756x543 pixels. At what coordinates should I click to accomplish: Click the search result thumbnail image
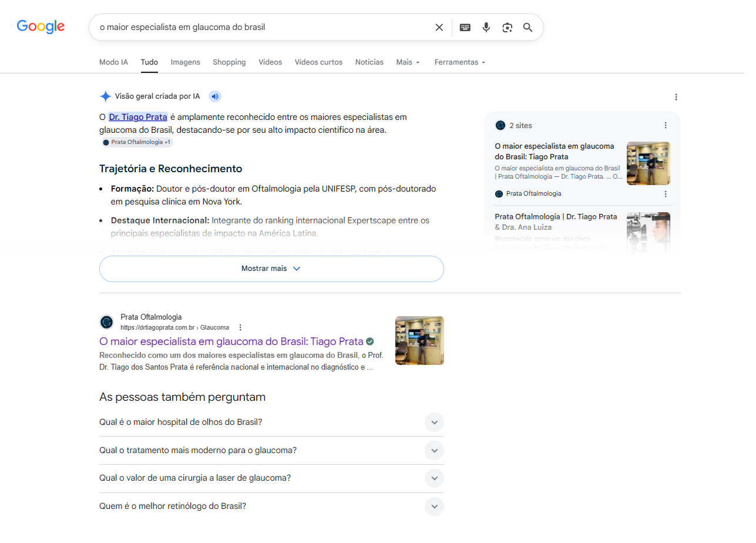tap(419, 340)
